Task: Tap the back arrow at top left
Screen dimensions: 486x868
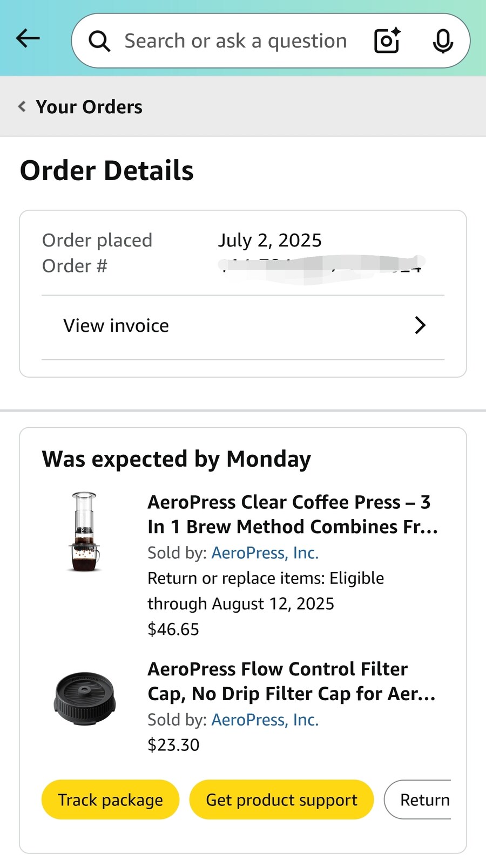Action: pos(28,38)
